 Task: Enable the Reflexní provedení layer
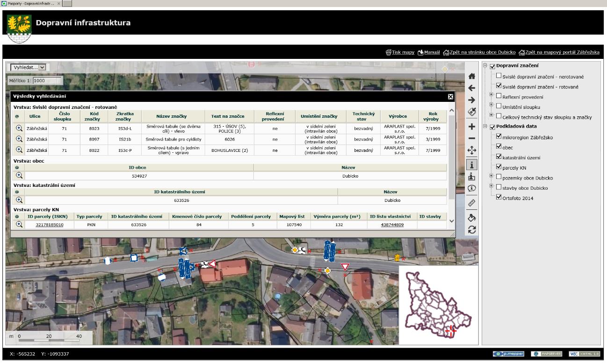click(499, 96)
